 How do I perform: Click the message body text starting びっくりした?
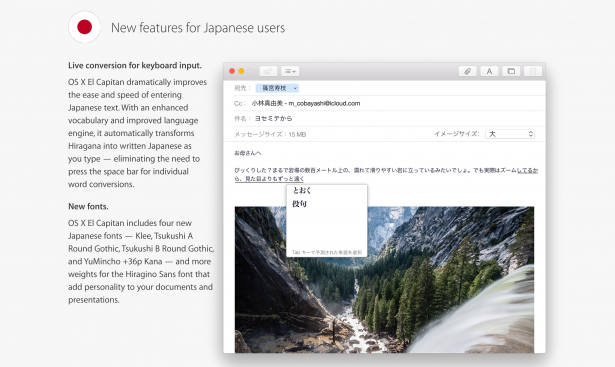coord(386,174)
